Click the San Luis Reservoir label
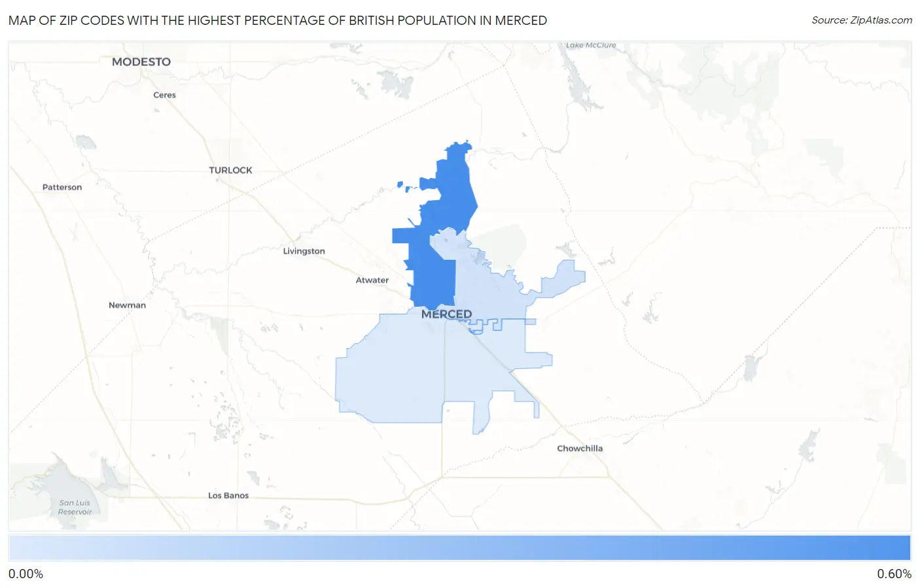This screenshot has width=920, height=588. pos(75,508)
